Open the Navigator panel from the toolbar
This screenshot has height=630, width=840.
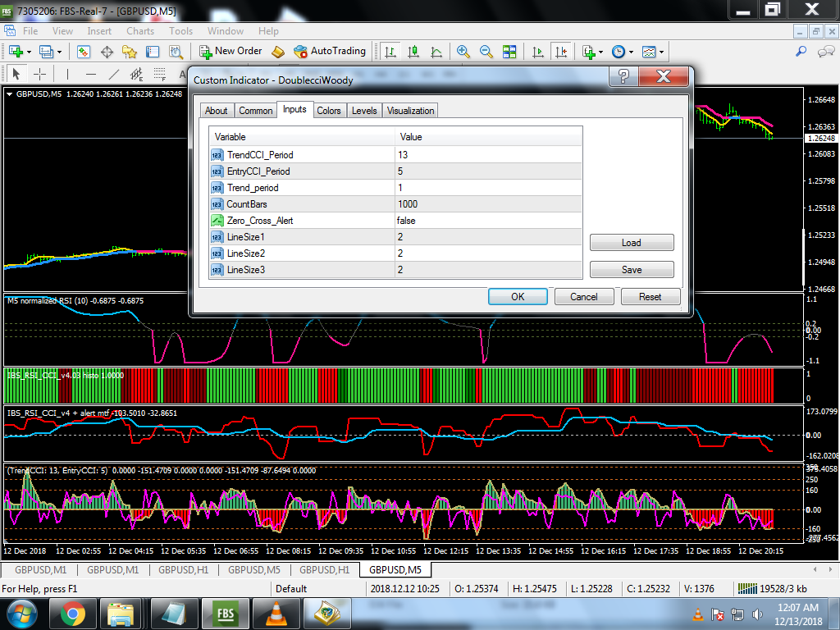point(129,51)
